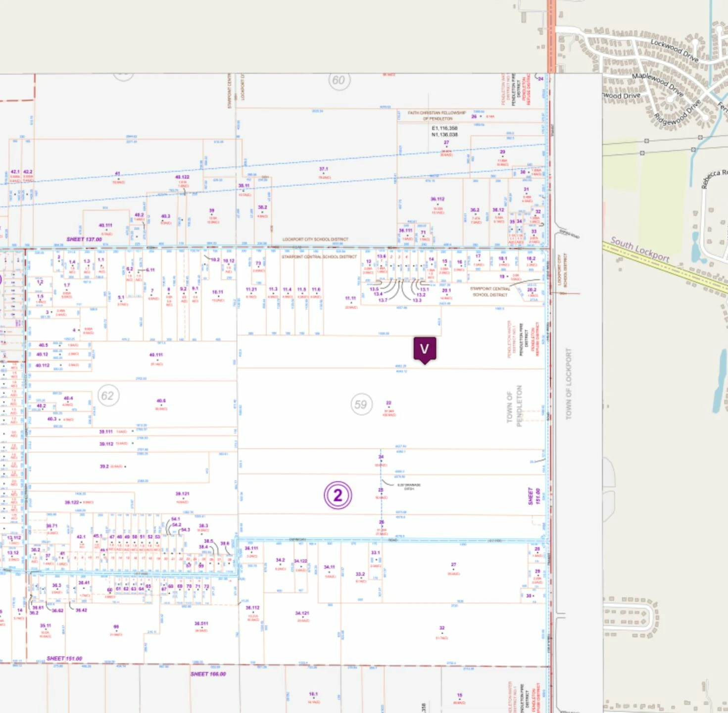Screen dimensions: 728x713
Task: Select parcel 35.11
Action: point(46,625)
